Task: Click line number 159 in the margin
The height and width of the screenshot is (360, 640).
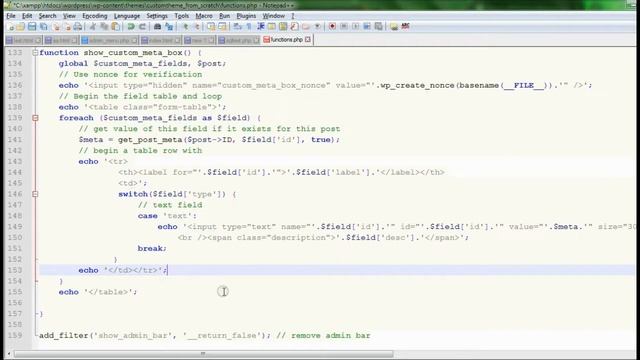Action: tap(15, 336)
